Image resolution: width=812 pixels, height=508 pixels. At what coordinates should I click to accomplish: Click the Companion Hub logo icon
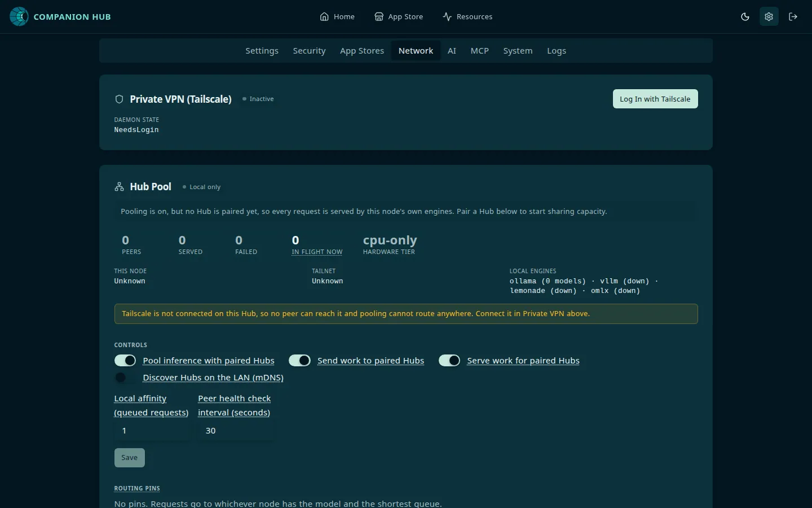(x=19, y=16)
